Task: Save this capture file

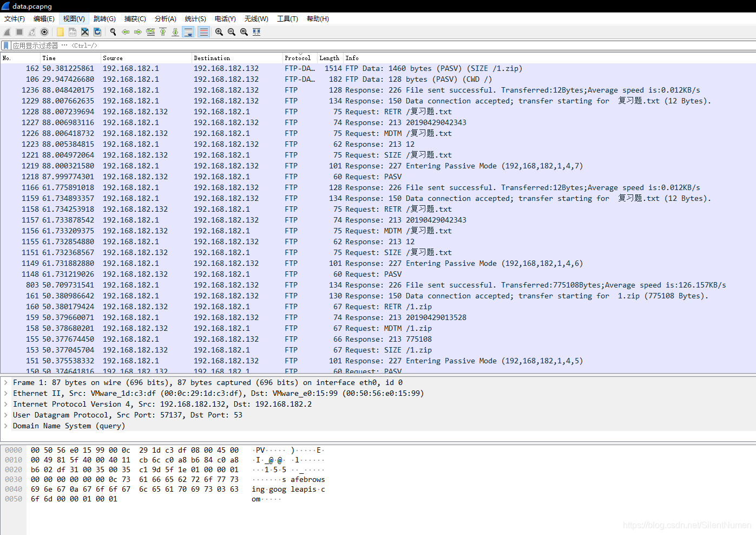Action: (x=73, y=32)
